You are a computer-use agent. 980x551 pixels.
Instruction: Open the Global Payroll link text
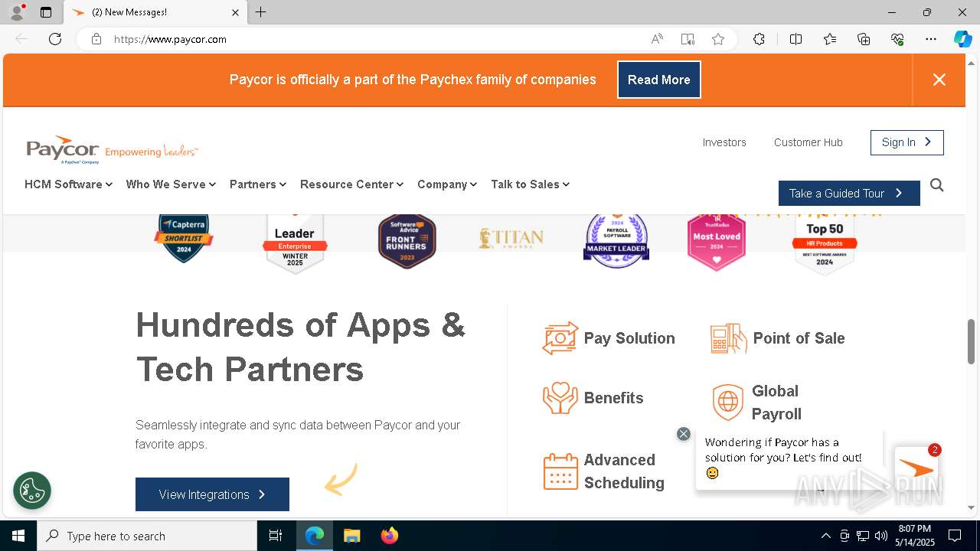coord(776,403)
